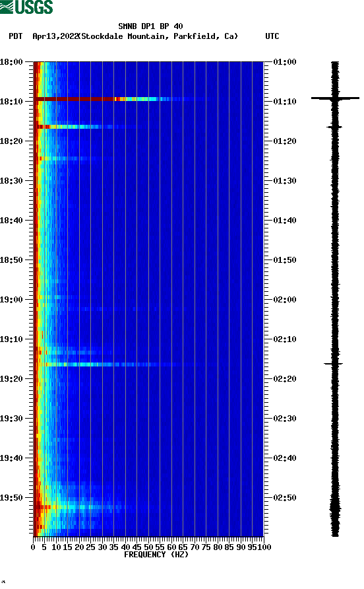This screenshot has width=364, height=589.
Task: Click the PDT timezone label
Action: (16, 36)
